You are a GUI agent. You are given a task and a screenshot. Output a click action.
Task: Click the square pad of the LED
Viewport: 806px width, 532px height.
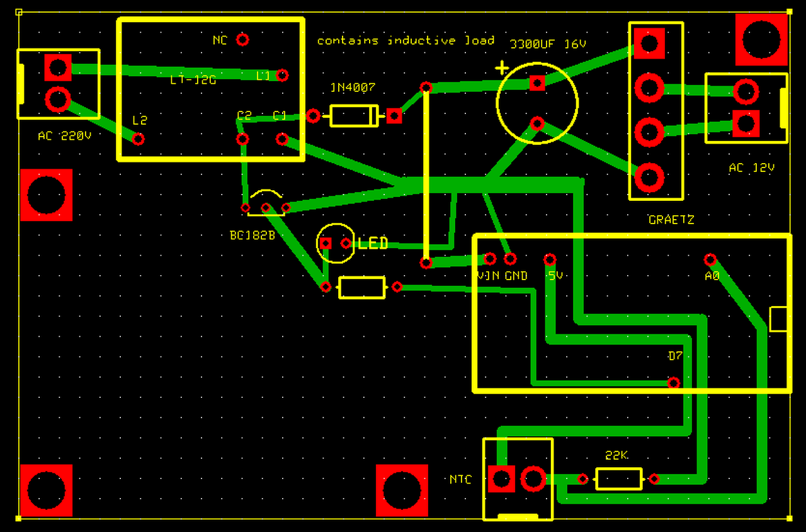(x=326, y=243)
